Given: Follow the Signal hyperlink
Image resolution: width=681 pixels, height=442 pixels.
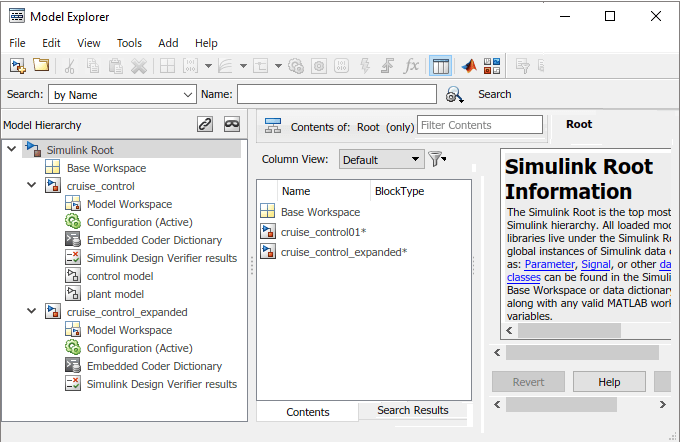Looking at the screenshot, I should 595,264.
